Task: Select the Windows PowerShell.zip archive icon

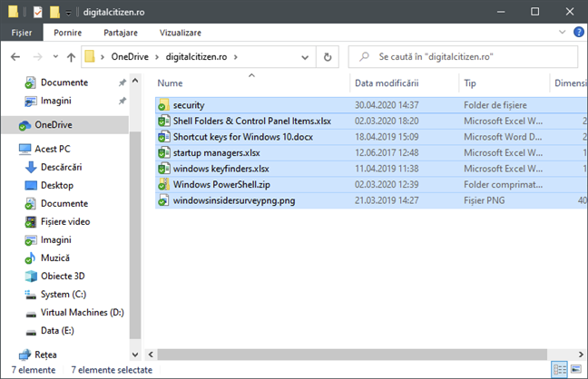Action: [163, 184]
